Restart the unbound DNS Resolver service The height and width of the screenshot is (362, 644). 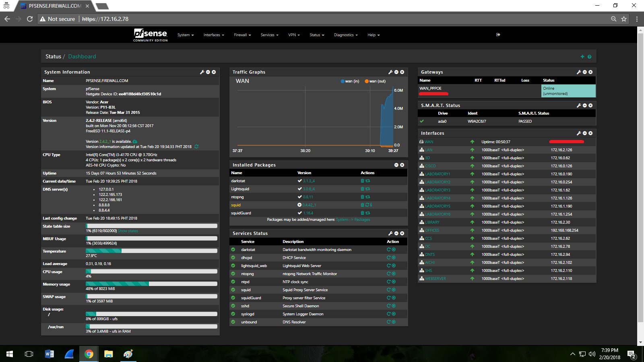click(x=389, y=322)
